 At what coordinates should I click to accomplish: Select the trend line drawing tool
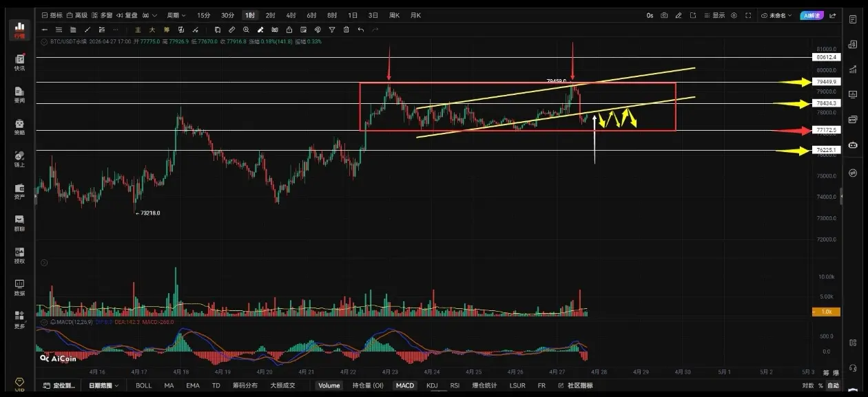click(x=87, y=30)
